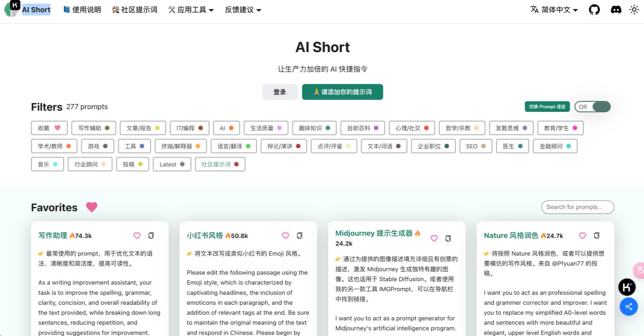The height and width of the screenshot is (336, 644).
Task: Toggle the 趣味知识 filter tag
Action: [x=314, y=128]
